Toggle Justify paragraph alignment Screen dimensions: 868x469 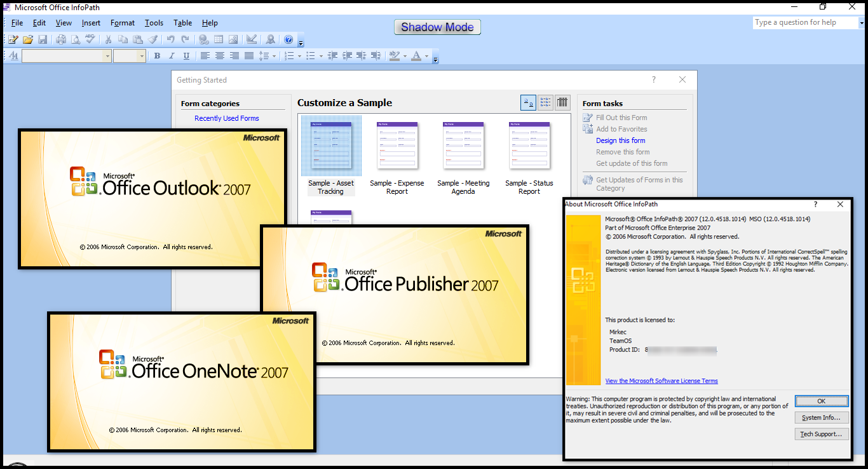[x=248, y=56]
